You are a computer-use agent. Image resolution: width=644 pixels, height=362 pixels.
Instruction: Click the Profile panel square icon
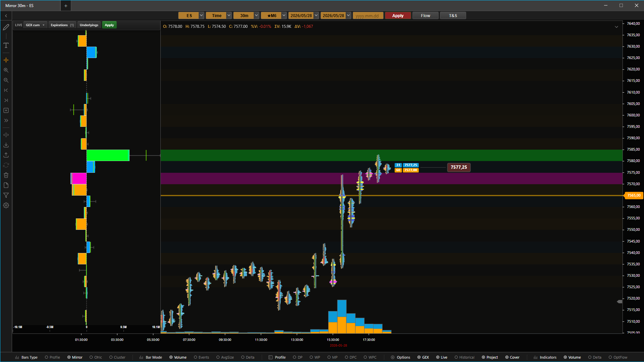pos(270,357)
